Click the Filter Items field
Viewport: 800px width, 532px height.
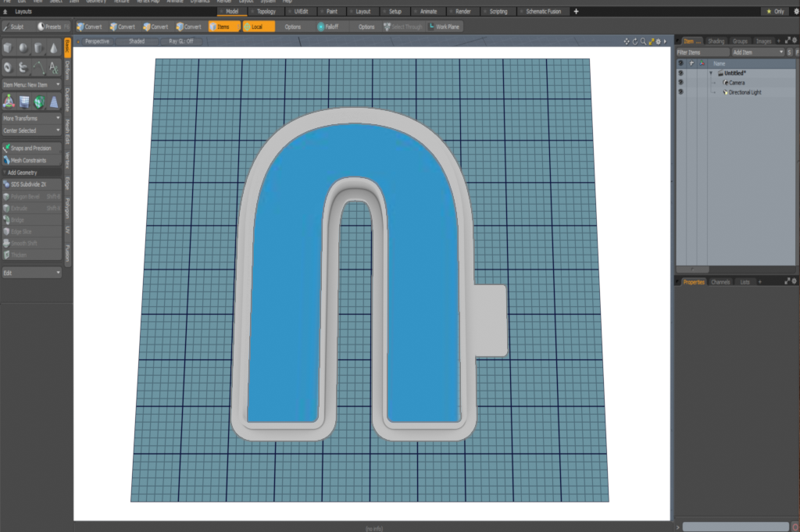pos(703,52)
